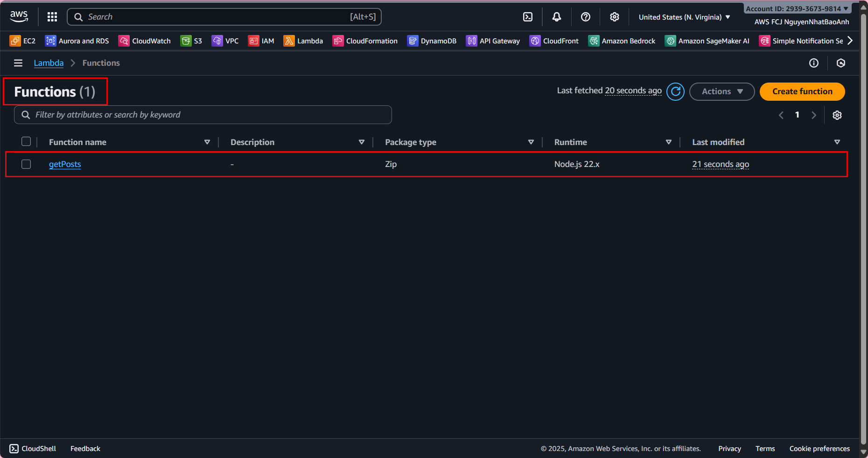868x458 pixels.
Task: Open the API Gateway favorites shortcut
Action: pos(493,41)
